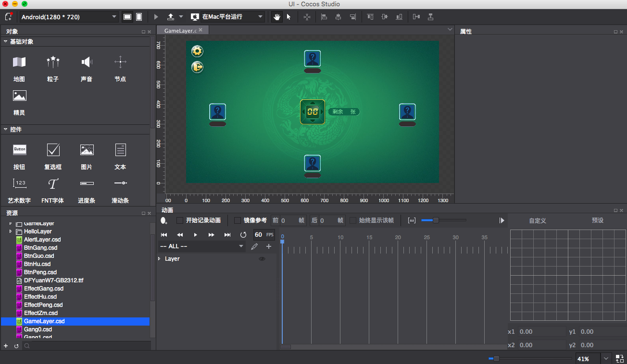
Task: Select the arrow pointer tool
Action: 288,17
